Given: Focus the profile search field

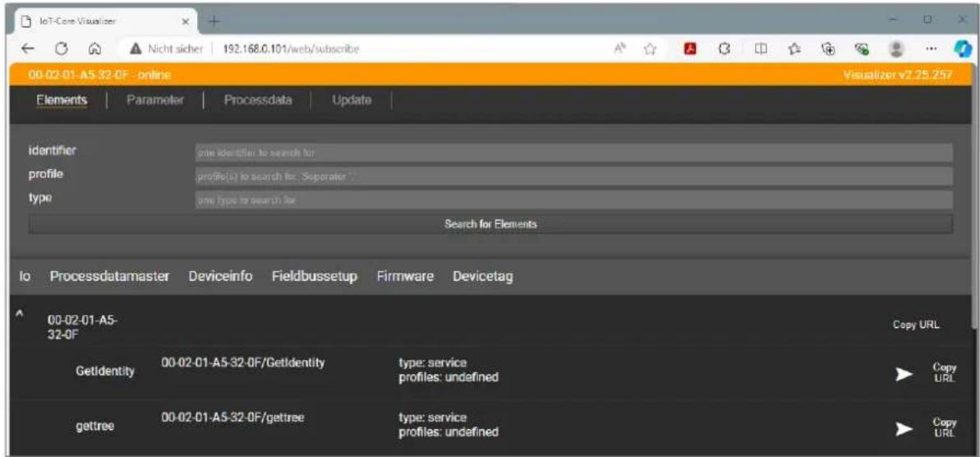Looking at the screenshot, I should (x=573, y=176).
